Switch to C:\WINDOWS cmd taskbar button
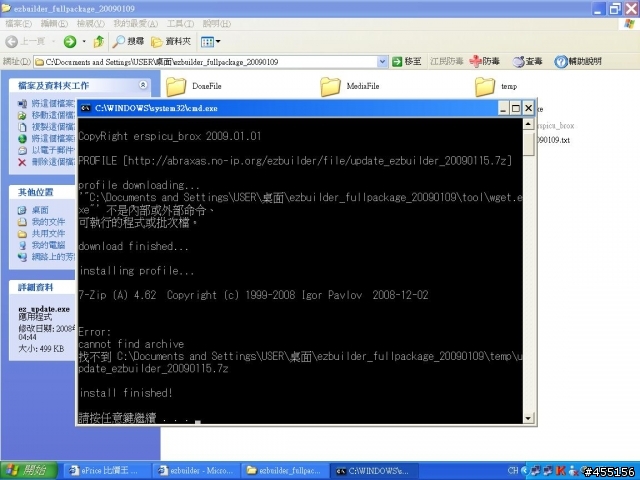Image resolution: width=640 pixels, height=480 pixels. [373, 471]
